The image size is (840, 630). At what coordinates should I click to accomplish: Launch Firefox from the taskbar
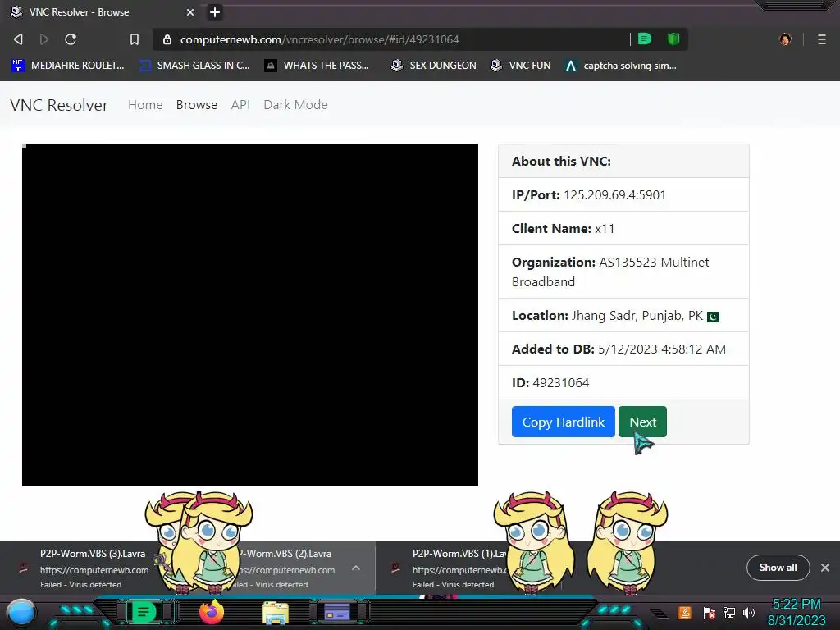click(x=212, y=612)
